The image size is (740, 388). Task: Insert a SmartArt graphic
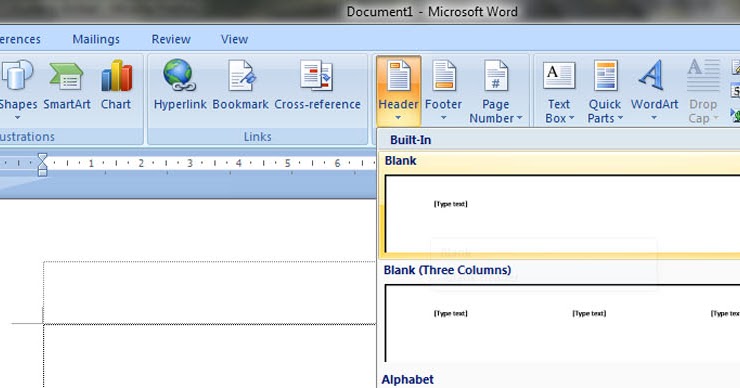point(67,86)
